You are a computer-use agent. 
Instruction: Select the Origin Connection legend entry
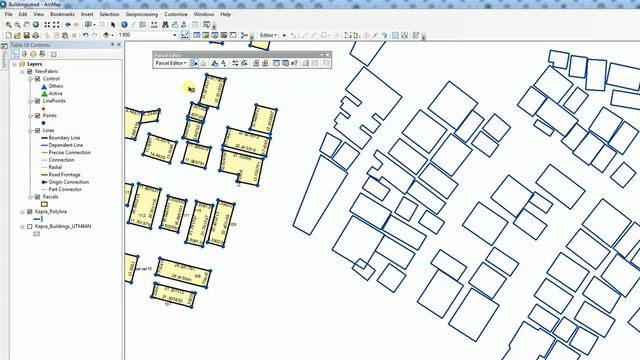[x=69, y=182]
